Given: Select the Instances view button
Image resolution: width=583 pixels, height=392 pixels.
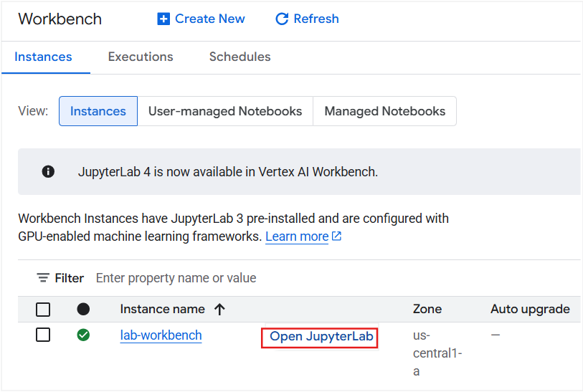Looking at the screenshot, I should (98, 111).
